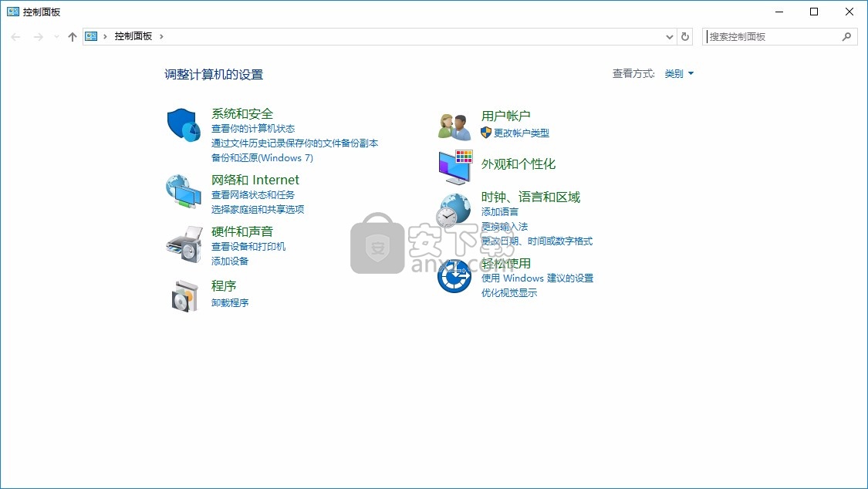Image resolution: width=868 pixels, height=489 pixels.
Task: Maximize the 控制面板 window
Action: (814, 12)
